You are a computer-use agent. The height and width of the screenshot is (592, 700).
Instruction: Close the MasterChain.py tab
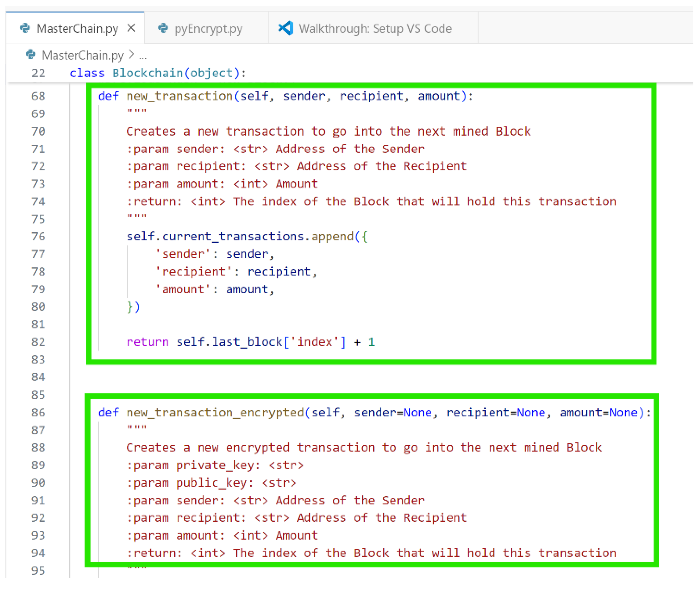132,28
